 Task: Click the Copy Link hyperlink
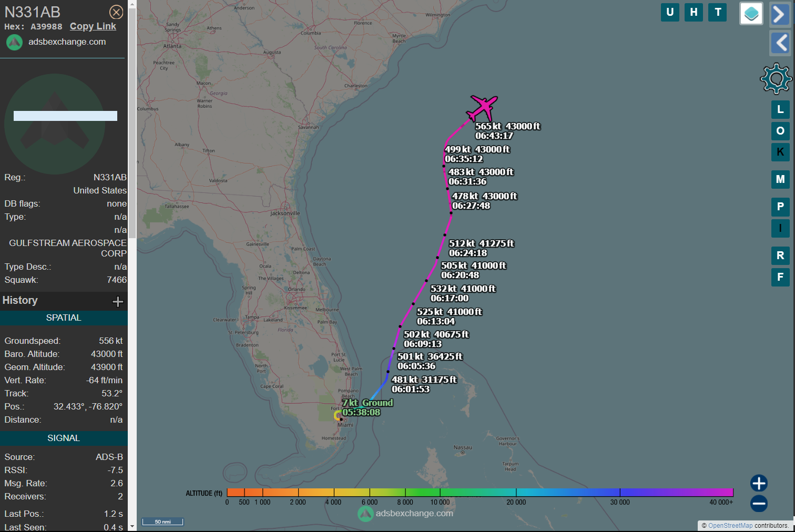[x=93, y=26]
